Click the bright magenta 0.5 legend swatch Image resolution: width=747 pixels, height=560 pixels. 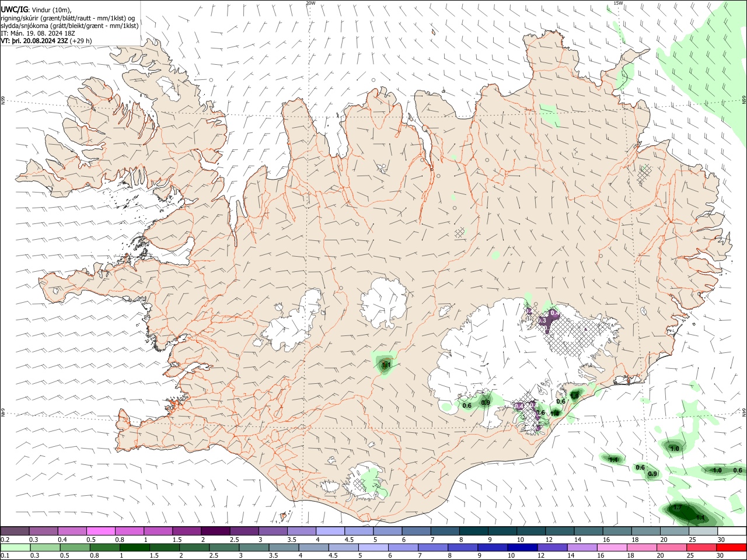[101, 531]
